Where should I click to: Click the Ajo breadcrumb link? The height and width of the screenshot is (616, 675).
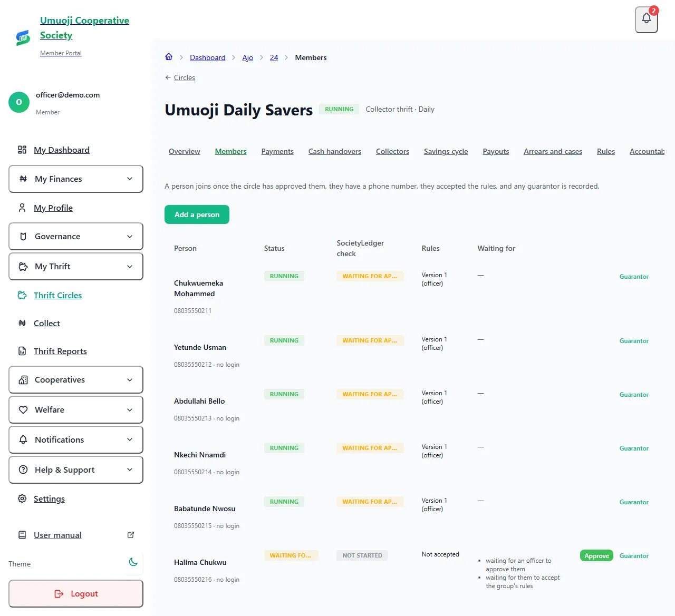[248, 57]
